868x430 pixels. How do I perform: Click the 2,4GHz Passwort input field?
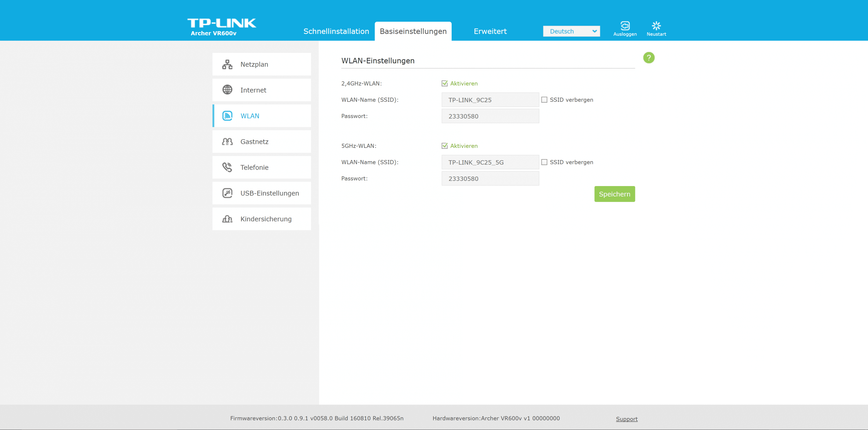[490, 116]
